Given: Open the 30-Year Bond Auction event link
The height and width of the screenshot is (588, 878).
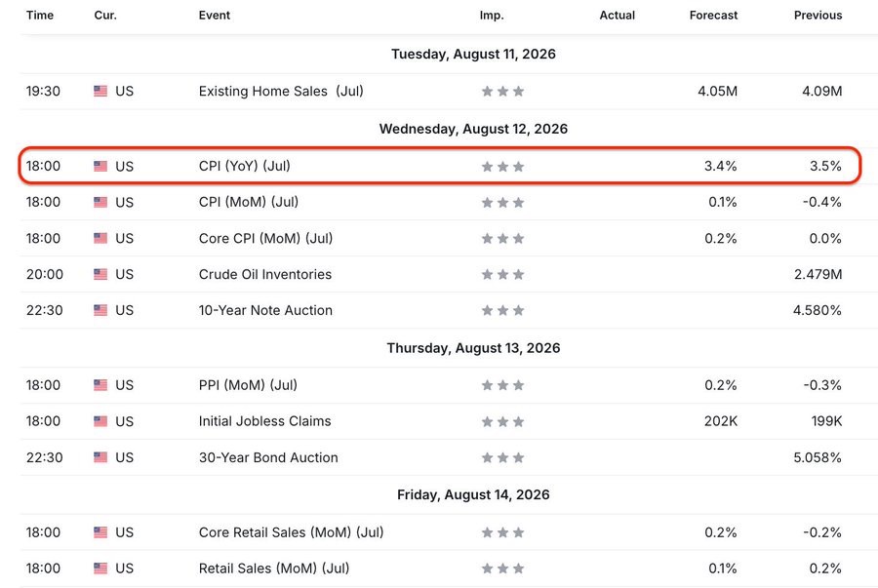Looking at the screenshot, I should click(268, 457).
